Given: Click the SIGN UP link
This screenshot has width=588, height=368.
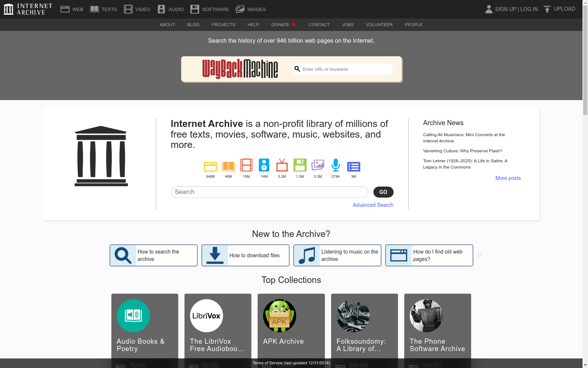Looking at the screenshot, I should [505, 9].
